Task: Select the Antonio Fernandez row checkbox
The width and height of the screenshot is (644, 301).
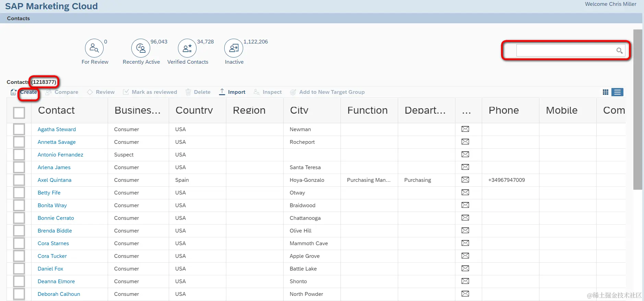Action: click(19, 155)
